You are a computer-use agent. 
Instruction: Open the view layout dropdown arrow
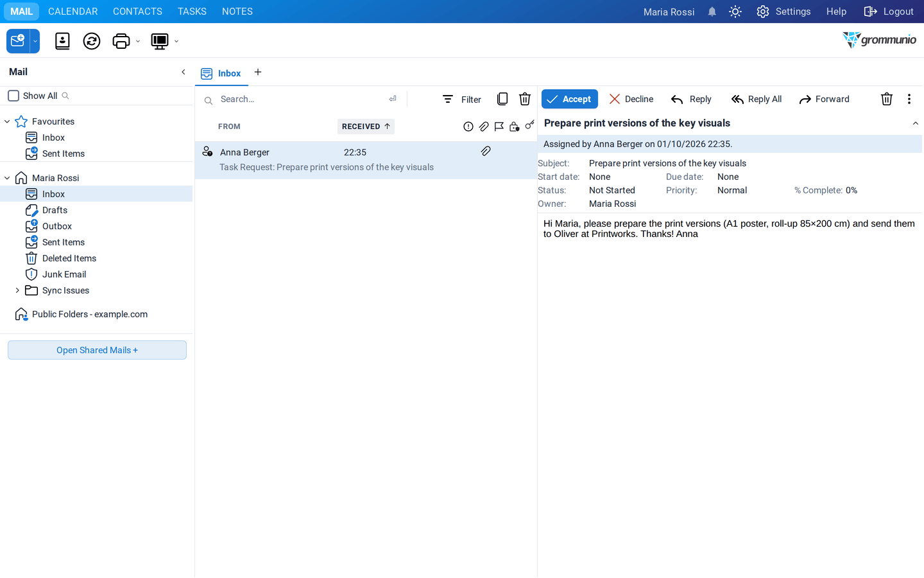coord(176,42)
